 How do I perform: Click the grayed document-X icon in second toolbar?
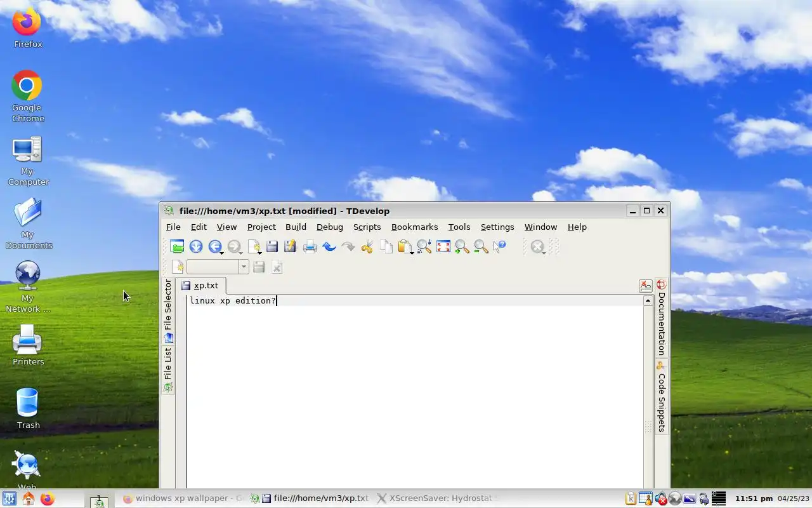pyautogui.click(x=277, y=267)
